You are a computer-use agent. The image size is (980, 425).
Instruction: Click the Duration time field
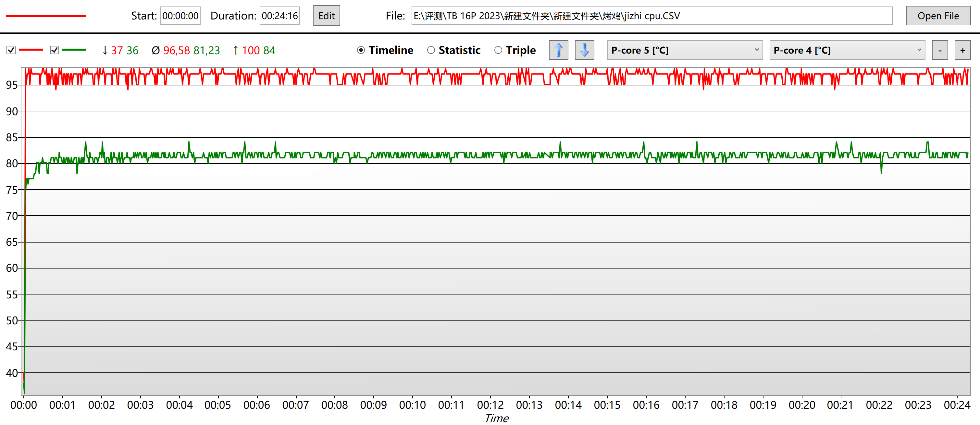point(279,16)
